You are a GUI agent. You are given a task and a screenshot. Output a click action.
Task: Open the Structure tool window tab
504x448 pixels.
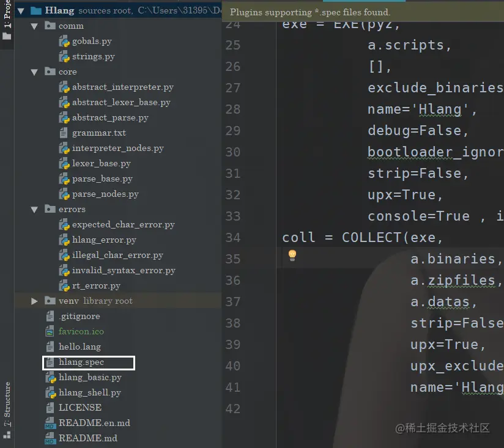coord(7,409)
